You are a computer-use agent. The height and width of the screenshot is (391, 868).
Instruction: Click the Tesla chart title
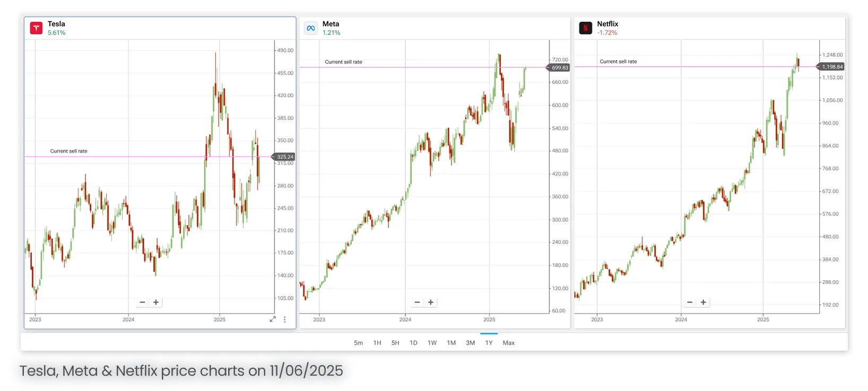pos(56,24)
